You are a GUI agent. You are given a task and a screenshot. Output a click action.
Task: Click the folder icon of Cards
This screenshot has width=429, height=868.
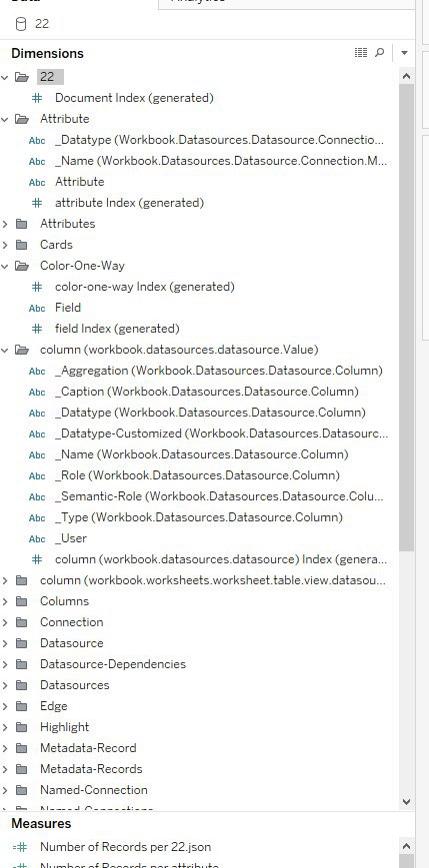click(x=22, y=245)
